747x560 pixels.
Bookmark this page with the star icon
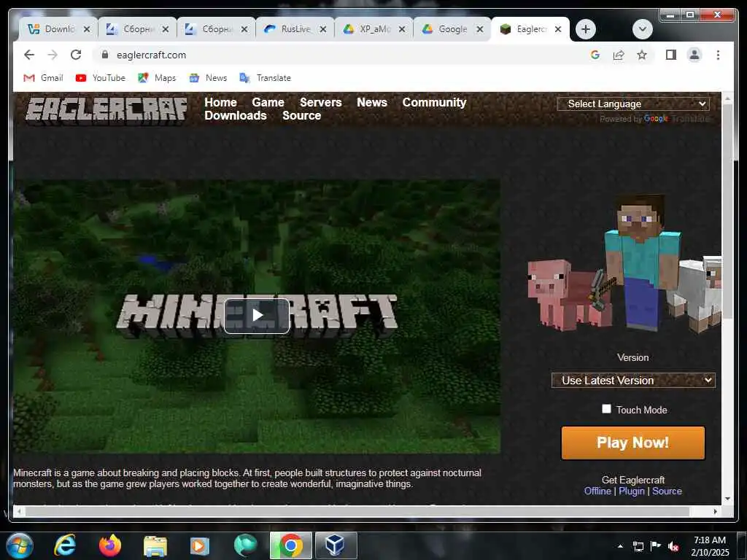pyautogui.click(x=642, y=55)
